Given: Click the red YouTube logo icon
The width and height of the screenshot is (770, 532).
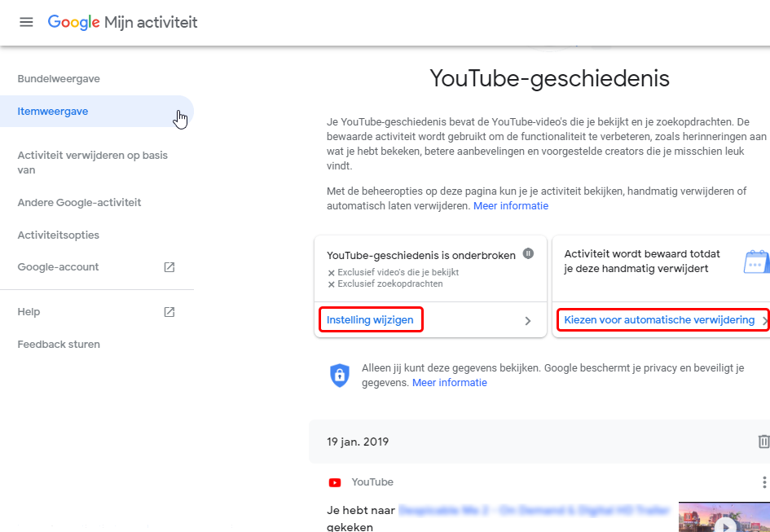Looking at the screenshot, I should (335, 482).
